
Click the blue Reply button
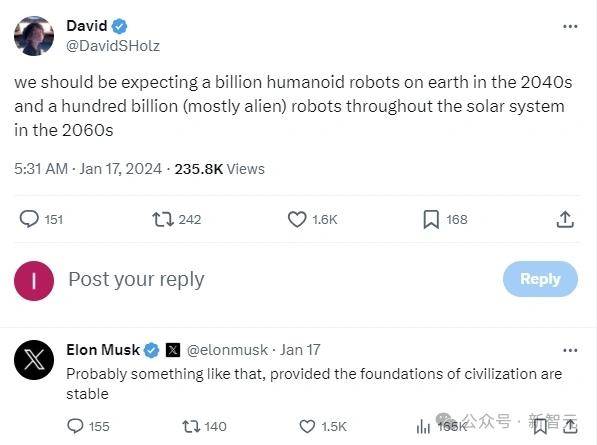click(x=540, y=279)
